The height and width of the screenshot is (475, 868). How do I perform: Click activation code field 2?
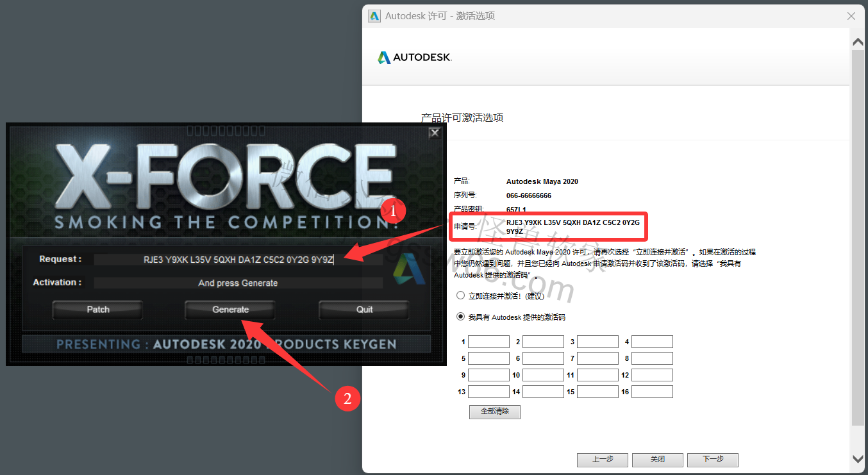[543, 342]
